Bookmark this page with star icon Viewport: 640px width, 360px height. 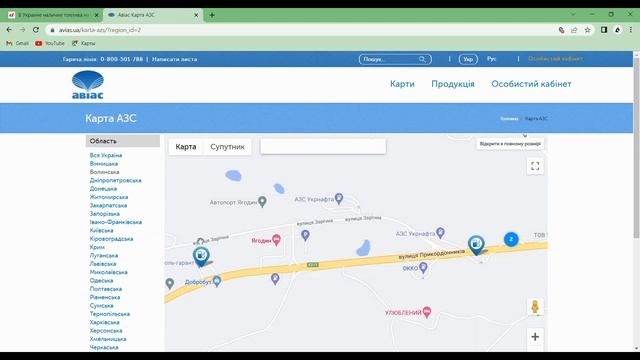point(587,30)
